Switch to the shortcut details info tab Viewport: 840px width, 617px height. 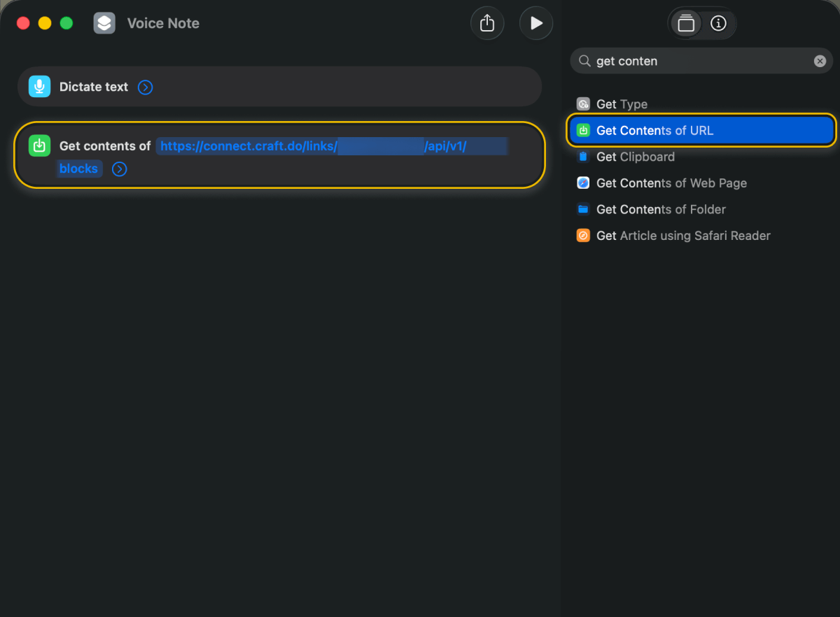[718, 22]
